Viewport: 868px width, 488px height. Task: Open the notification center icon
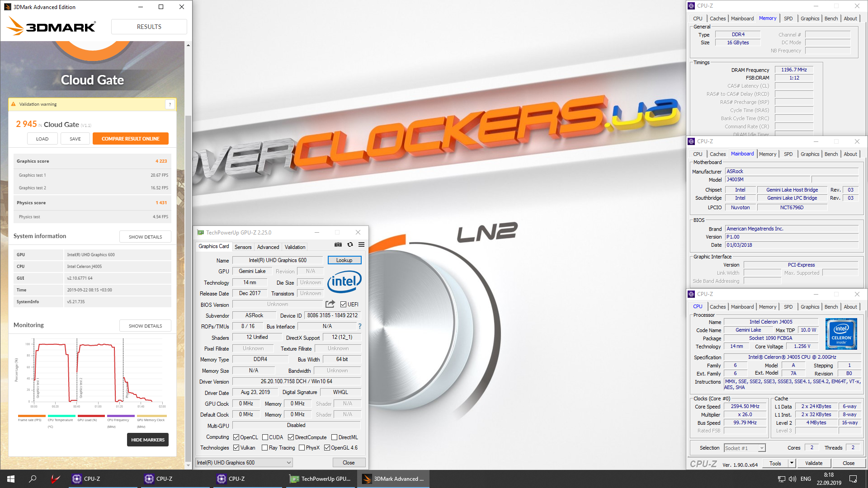click(x=853, y=479)
